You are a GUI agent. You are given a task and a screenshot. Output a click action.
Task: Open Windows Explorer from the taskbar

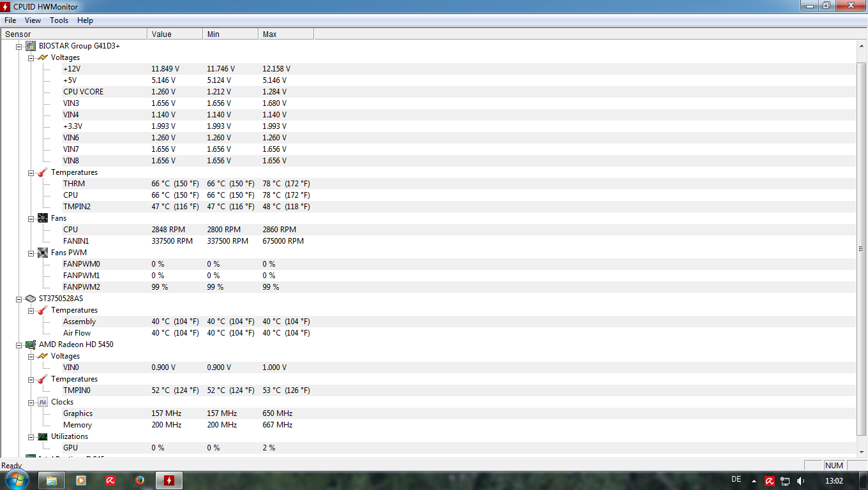click(x=52, y=480)
